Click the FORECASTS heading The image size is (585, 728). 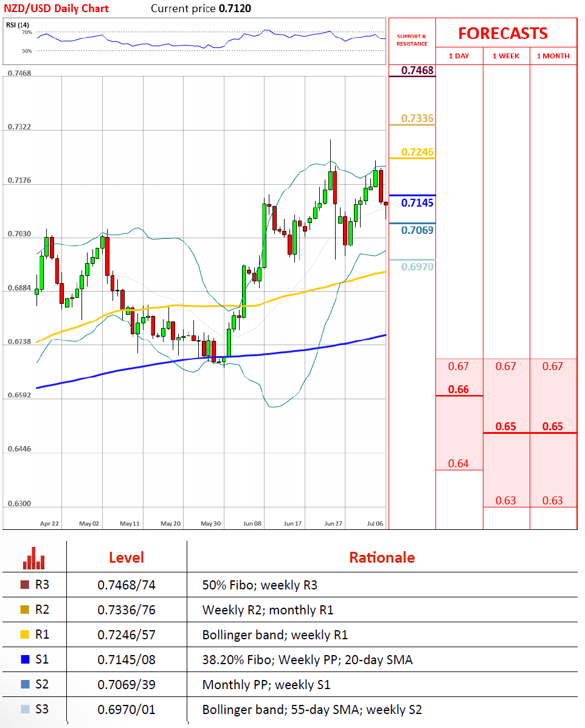pyautogui.click(x=503, y=33)
